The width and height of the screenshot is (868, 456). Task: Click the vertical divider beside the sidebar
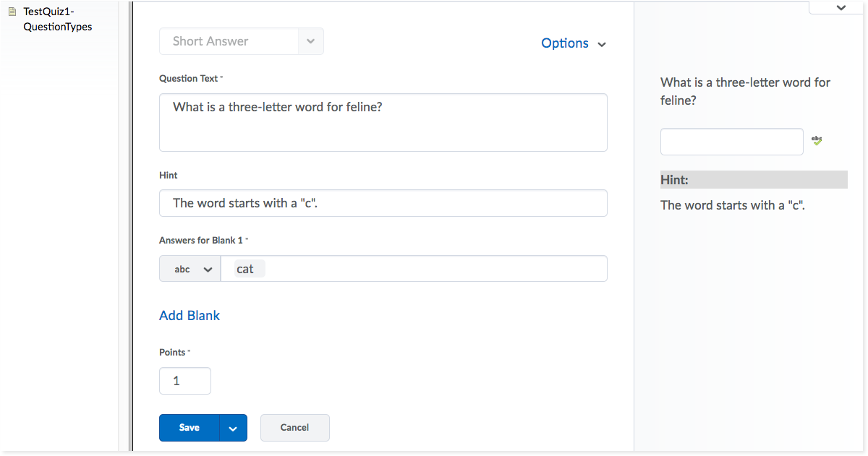click(x=130, y=228)
